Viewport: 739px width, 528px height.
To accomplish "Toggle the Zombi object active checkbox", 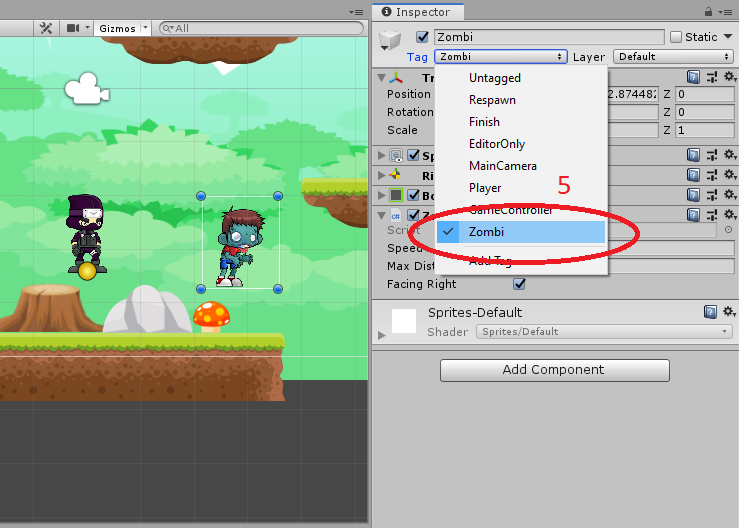I will pos(422,37).
